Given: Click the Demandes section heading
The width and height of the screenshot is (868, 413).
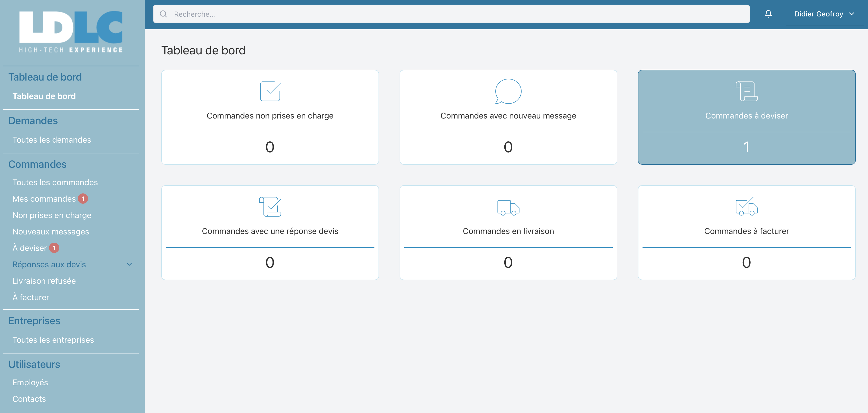Looking at the screenshot, I should click(x=33, y=121).
